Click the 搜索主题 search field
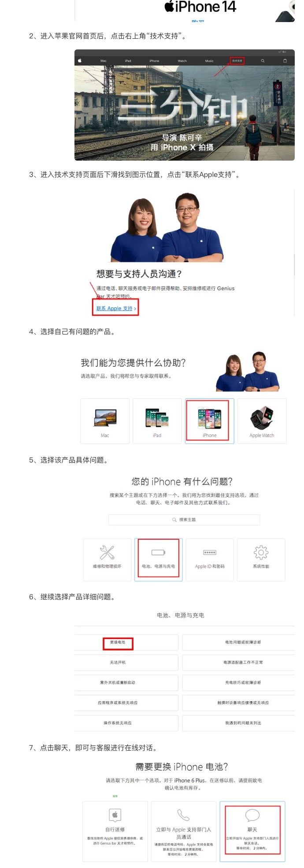 [x=184, y=520]
